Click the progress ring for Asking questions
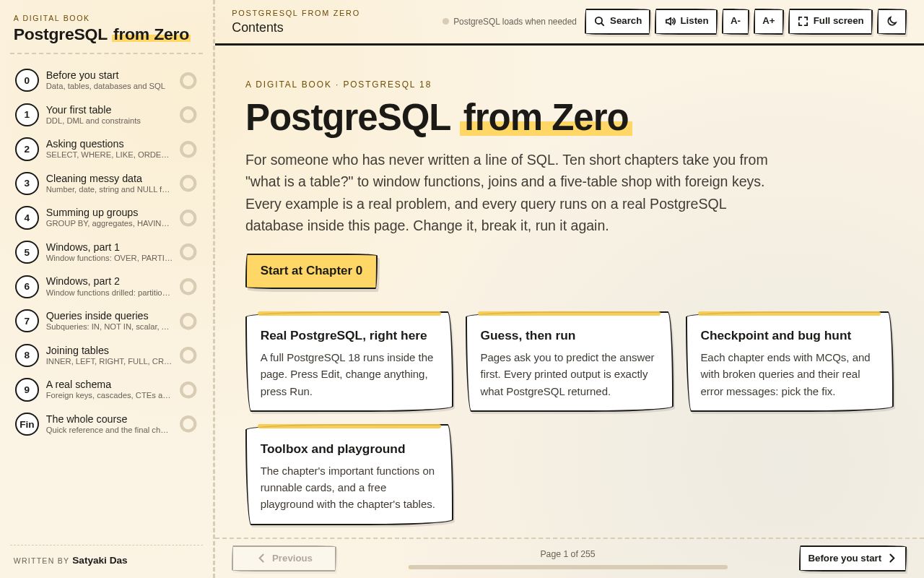924x578 pixels. coord(188,149)
